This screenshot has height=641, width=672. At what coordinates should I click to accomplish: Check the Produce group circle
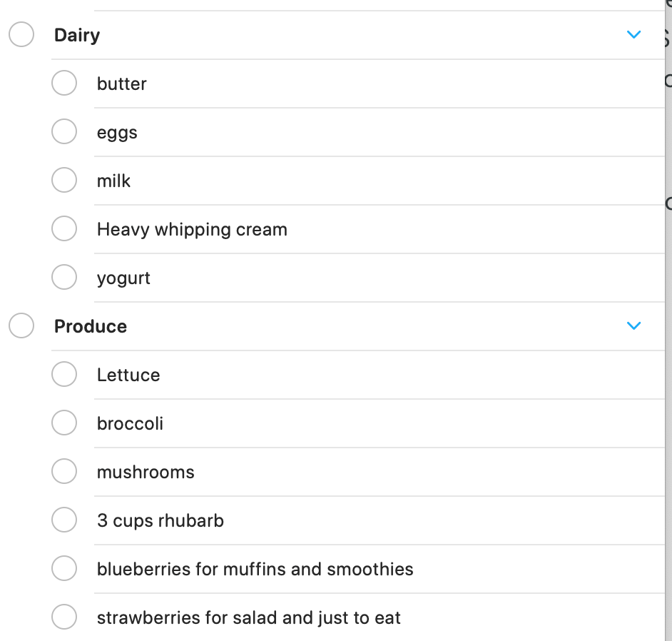point(21,326)
